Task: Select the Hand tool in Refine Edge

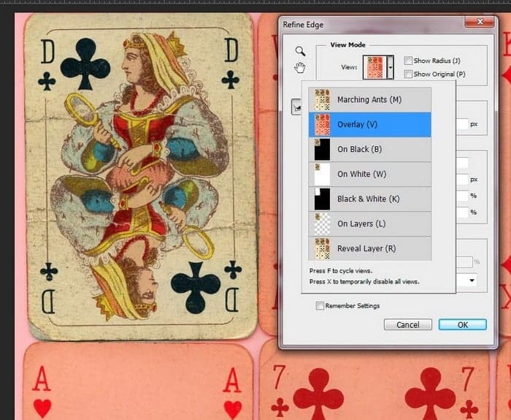Action: click(x=300, y=67)
